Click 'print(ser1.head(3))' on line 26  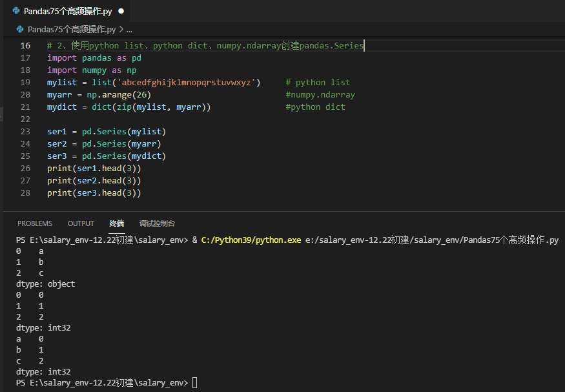tap(94, 169)
